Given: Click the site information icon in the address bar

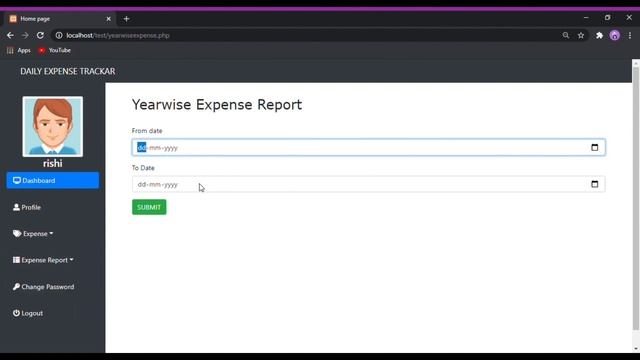Looking at the screenshot, I should coord(59,36).
